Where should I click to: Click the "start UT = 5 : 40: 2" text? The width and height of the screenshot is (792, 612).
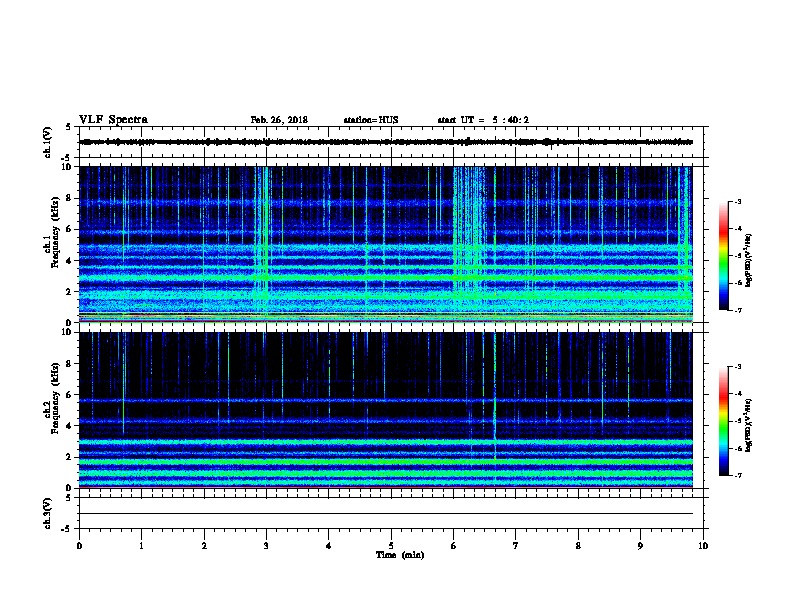[483, 120]
